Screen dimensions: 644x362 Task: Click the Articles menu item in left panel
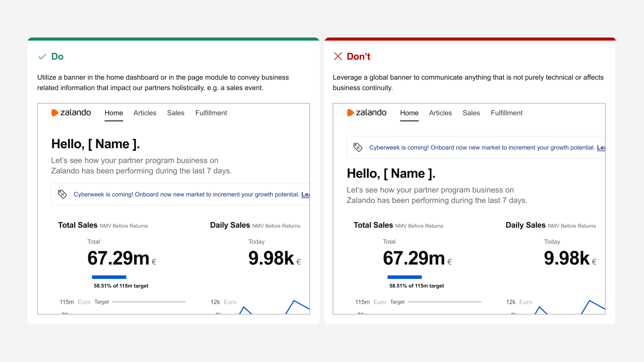[145, 112]
